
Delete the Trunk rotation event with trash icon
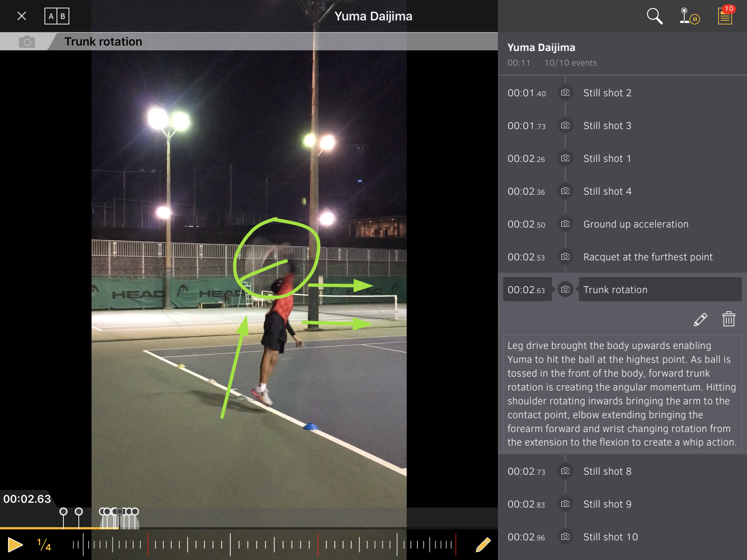(x=728, y=319)
